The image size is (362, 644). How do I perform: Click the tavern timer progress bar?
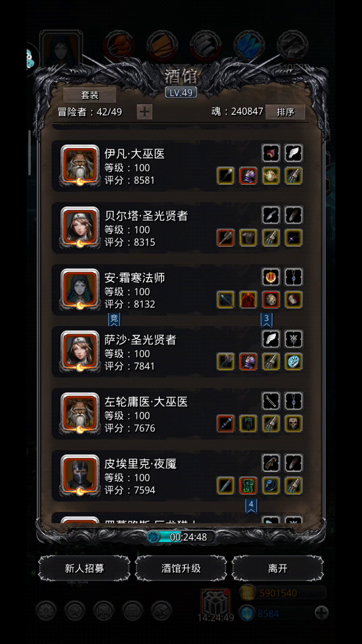(181, 537)
